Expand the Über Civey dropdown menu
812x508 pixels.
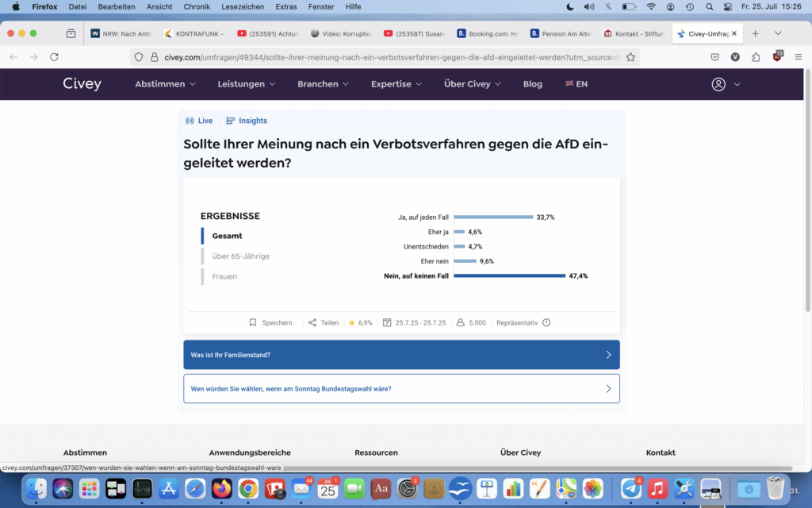tap(473, 84)
